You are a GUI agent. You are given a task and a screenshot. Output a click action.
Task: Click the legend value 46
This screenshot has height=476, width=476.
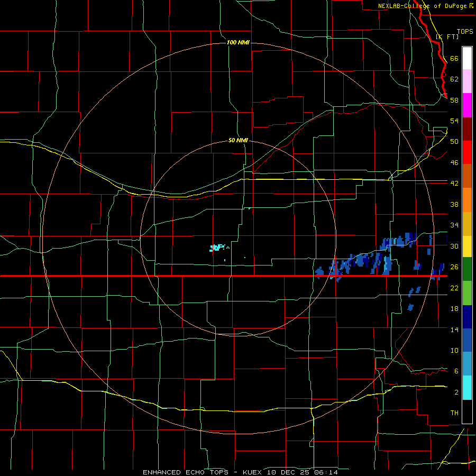point(454,162)
